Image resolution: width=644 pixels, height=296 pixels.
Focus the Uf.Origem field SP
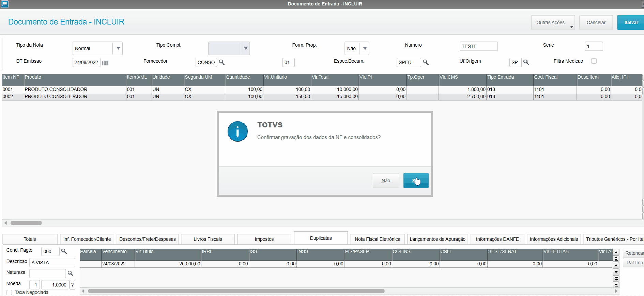pos(515,62)
